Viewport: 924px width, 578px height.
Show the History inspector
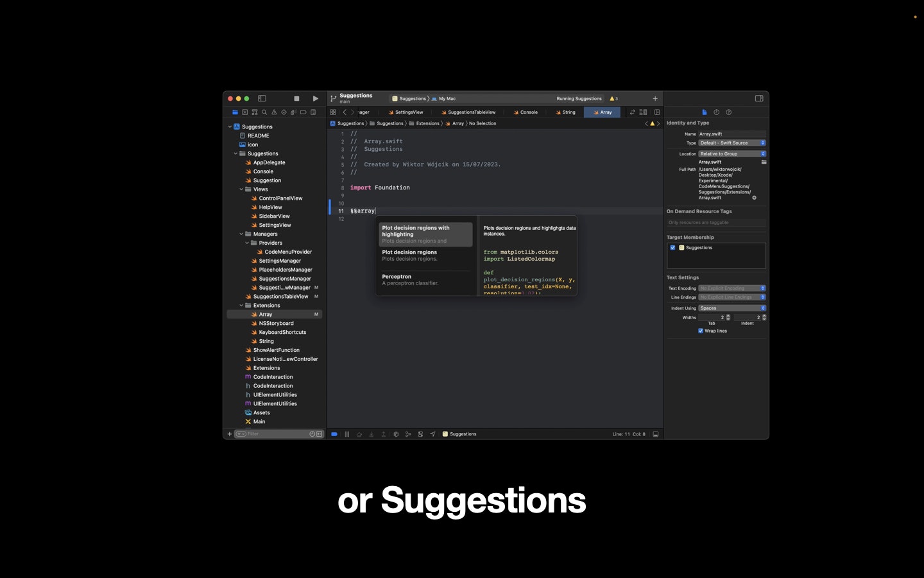[x=717, y=112]
